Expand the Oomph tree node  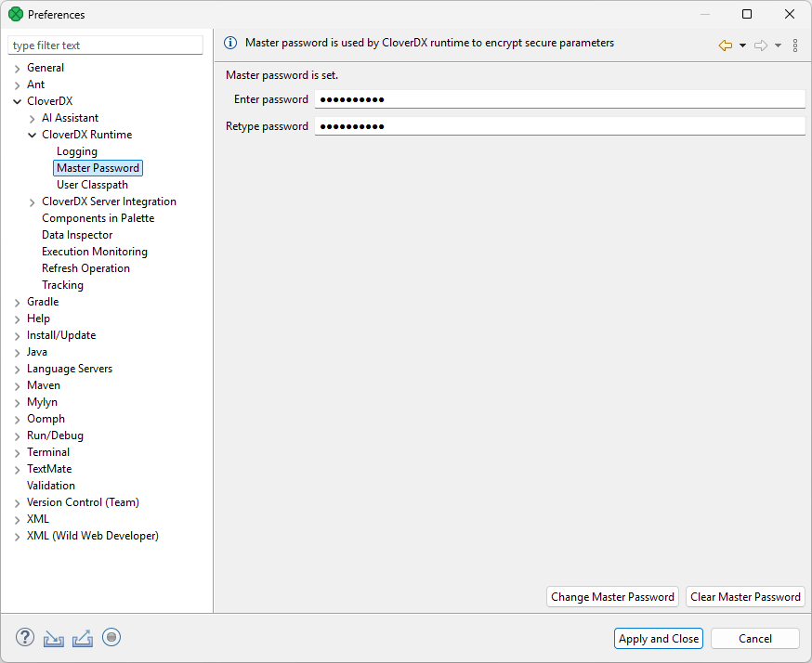point(17,419)
